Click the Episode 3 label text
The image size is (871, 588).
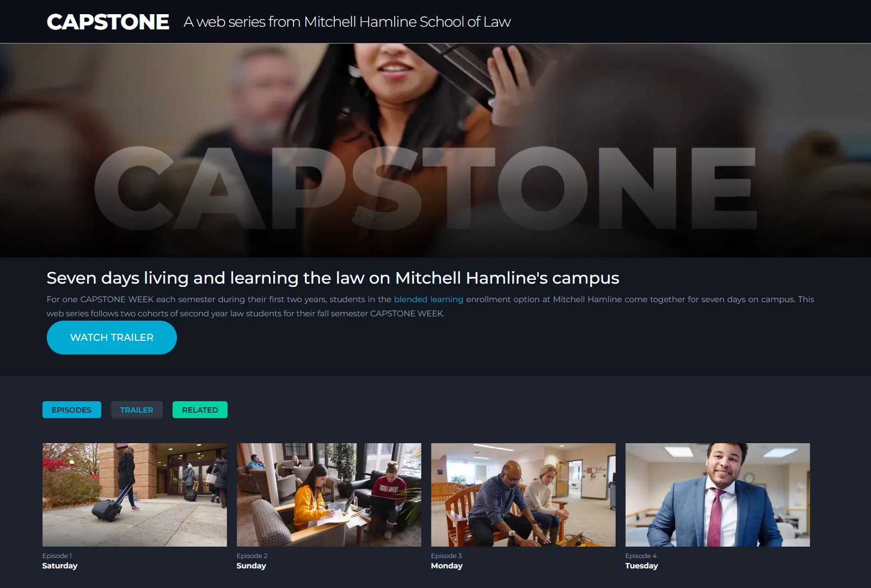click(x=446, y=556)
